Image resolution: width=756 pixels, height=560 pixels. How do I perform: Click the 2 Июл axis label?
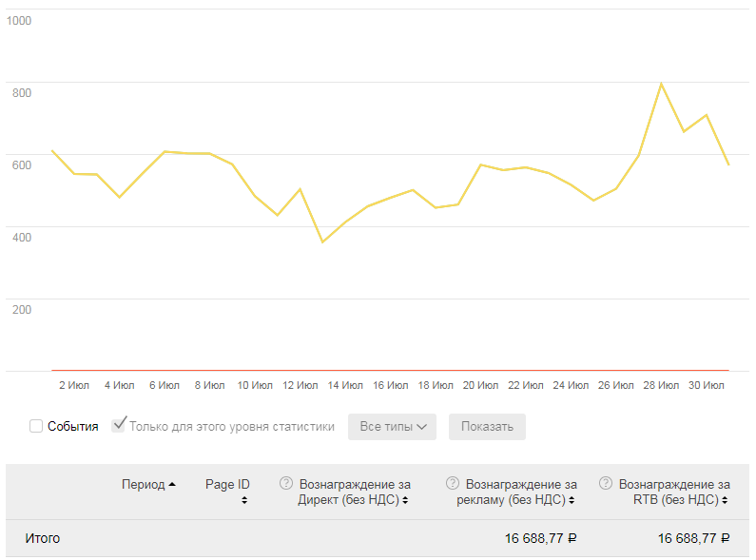pos(74,385)
